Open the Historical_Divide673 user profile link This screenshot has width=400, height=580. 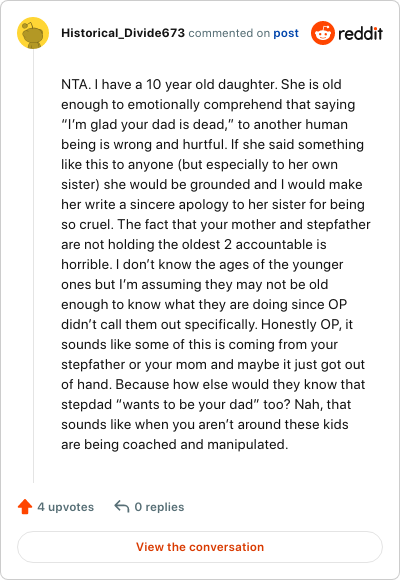click(x=123, y=33)
